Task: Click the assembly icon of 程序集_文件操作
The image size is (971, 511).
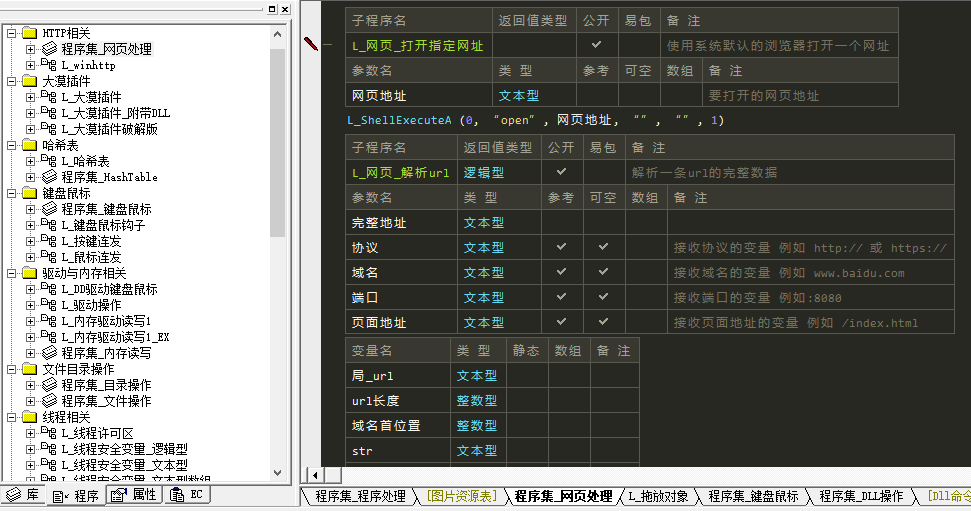Action: point(49,401)
